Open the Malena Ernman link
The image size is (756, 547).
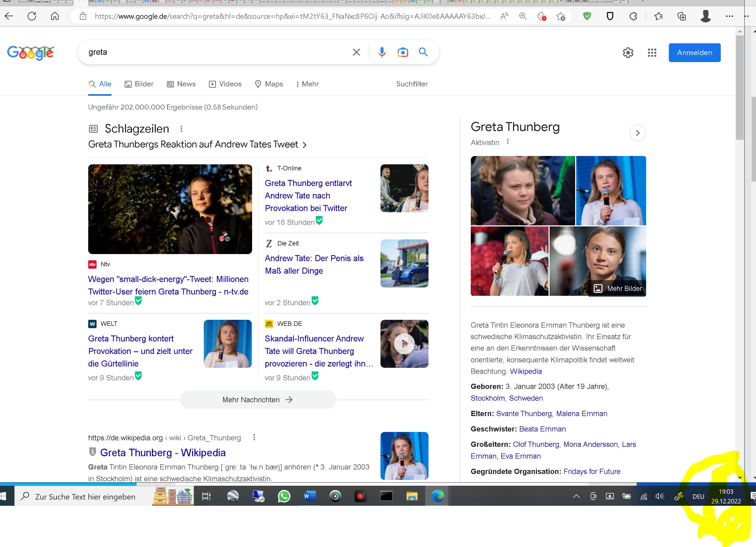click(581, 413)
